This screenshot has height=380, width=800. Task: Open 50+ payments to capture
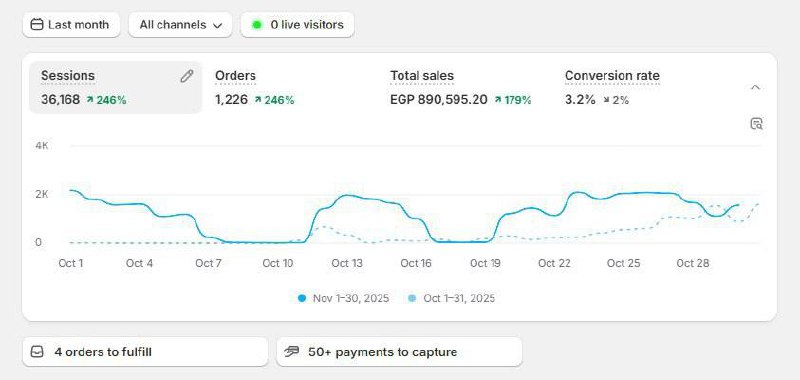coord(399,351)
